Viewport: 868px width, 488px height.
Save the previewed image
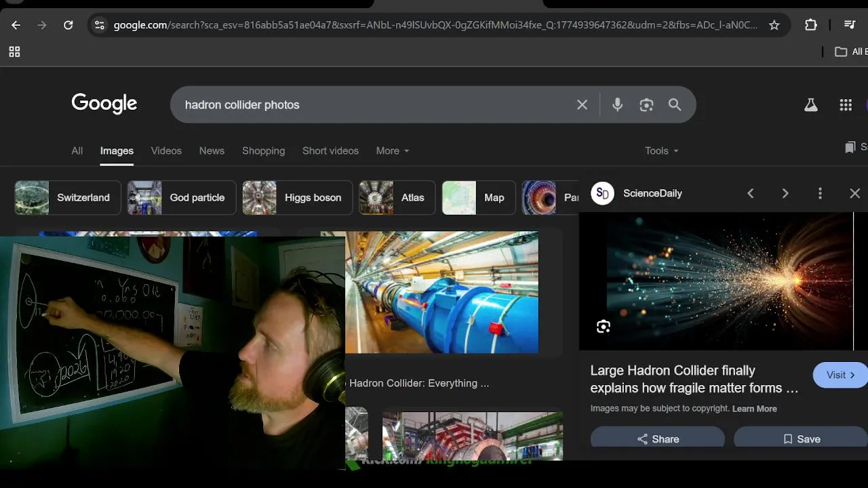point(801,439)
